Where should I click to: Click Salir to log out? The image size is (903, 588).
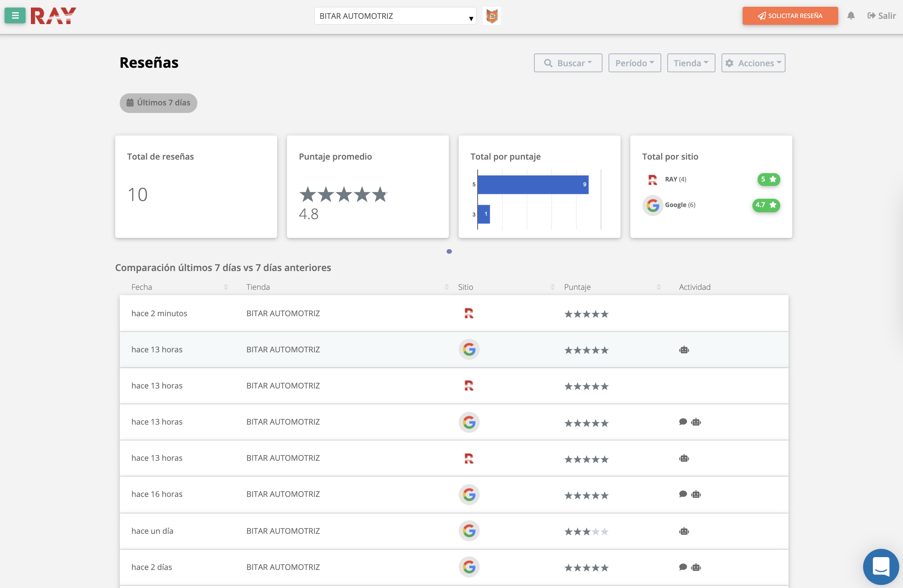click(x=882, y=15)
